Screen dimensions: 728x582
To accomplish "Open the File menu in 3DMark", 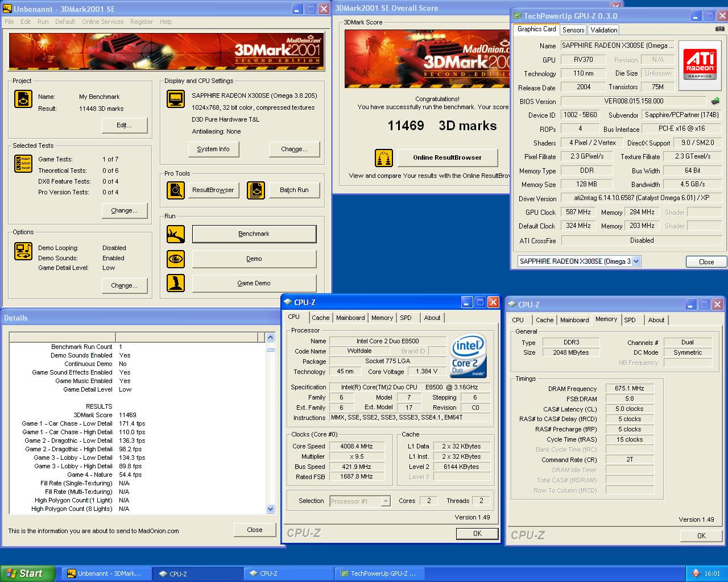I will pos(9,22).
